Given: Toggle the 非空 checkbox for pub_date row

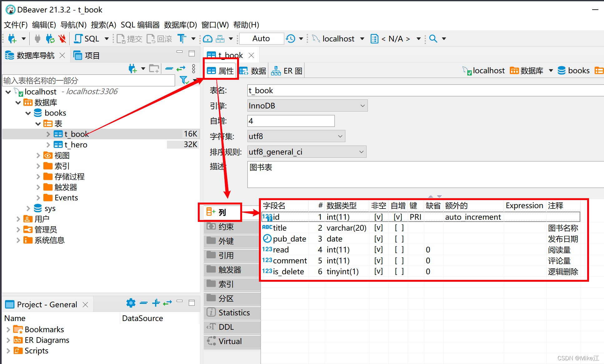Looking at the screenshot, I should [x=378, y=239].
